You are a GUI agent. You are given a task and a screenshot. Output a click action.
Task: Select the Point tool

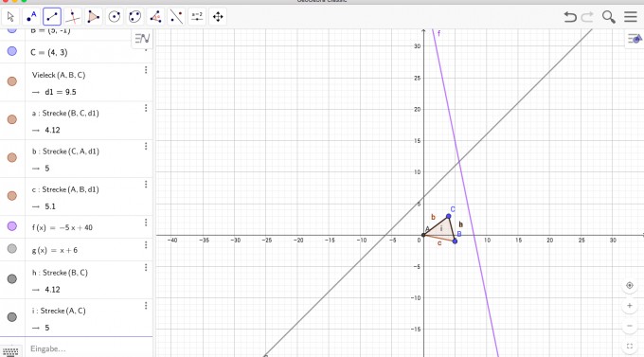pos(31,17)
